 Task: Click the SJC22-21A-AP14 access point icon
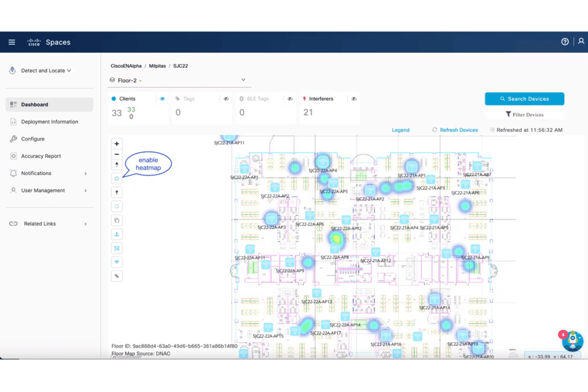435,299
